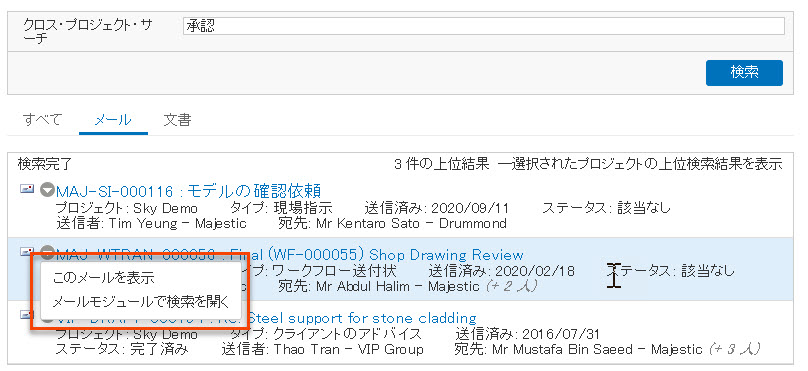Click the 送信済み: 2020/09/11 text
The height and width of the screenshot is (371, 808).
click(x=436, y=208)
